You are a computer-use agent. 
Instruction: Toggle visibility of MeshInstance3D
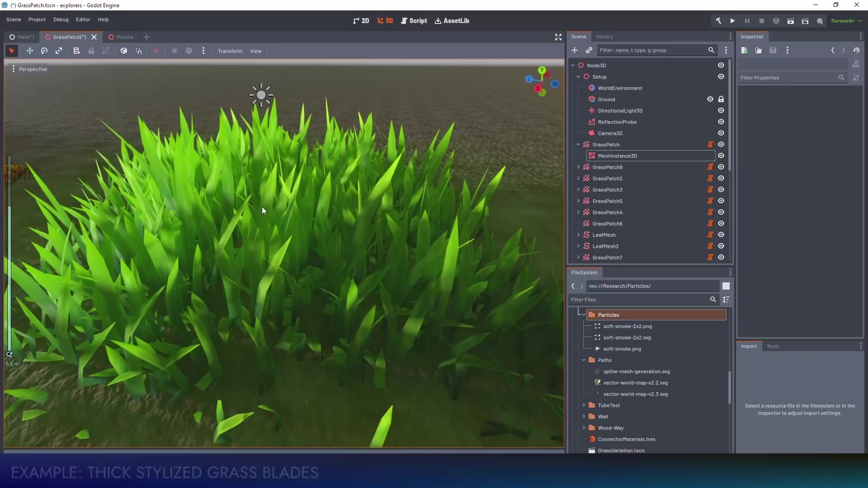[x=721, y=156]
